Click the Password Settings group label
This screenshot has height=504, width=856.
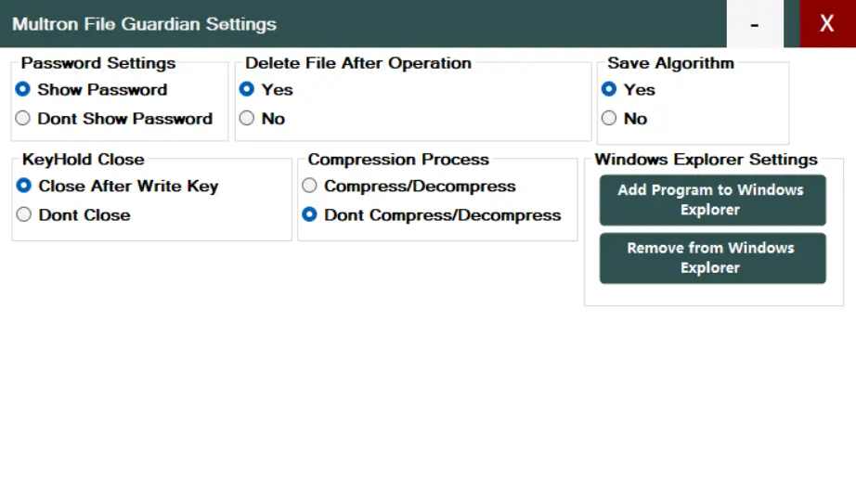click(x=98, y=63)
